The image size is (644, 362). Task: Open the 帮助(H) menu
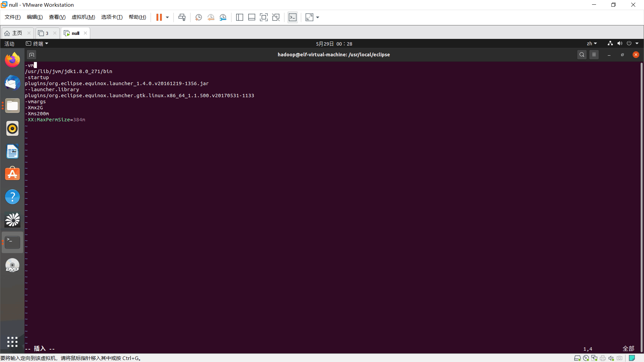(x=137, y=17)
